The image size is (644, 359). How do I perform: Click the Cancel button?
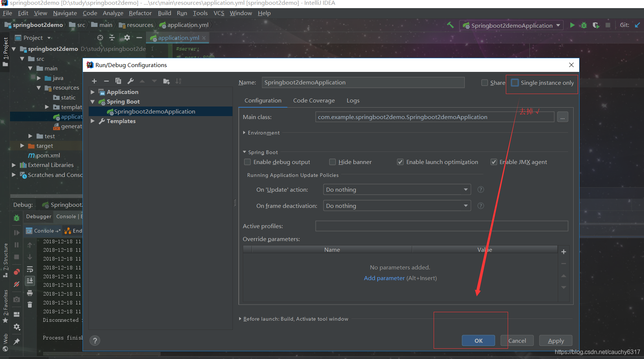[x=517, y=341]
